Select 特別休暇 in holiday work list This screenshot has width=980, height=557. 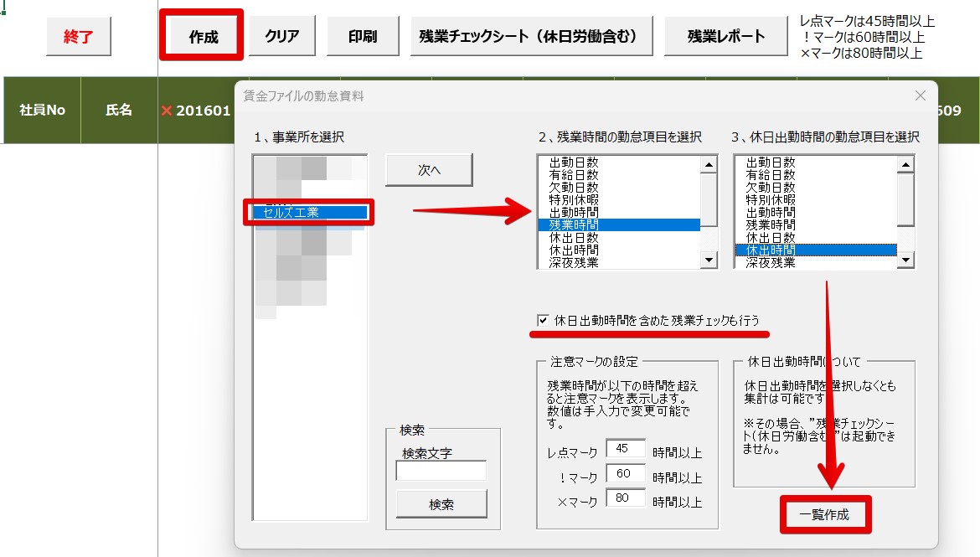816,200
